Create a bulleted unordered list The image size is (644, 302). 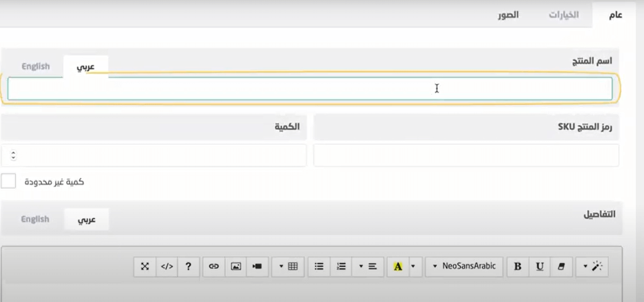click(319, 267)
